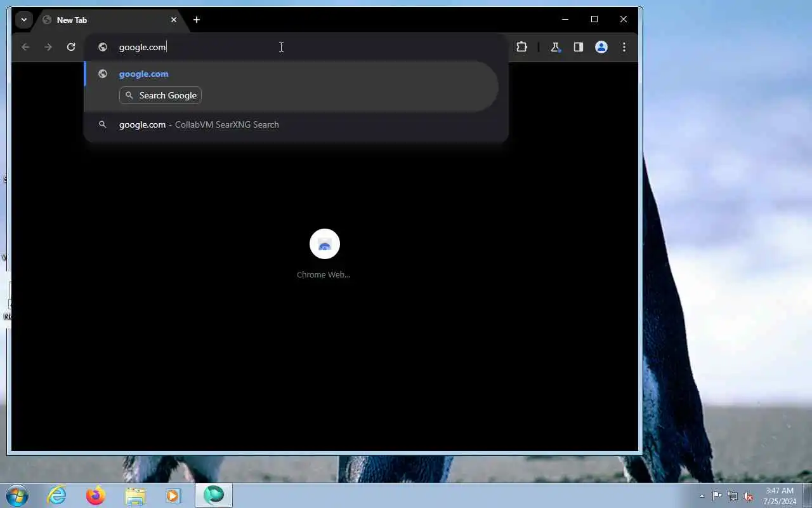This screenshot has height=508, width=812.
Task: Select google.com CollabVM SearXNG Search suggestion
Action: (x=291, y=124)
